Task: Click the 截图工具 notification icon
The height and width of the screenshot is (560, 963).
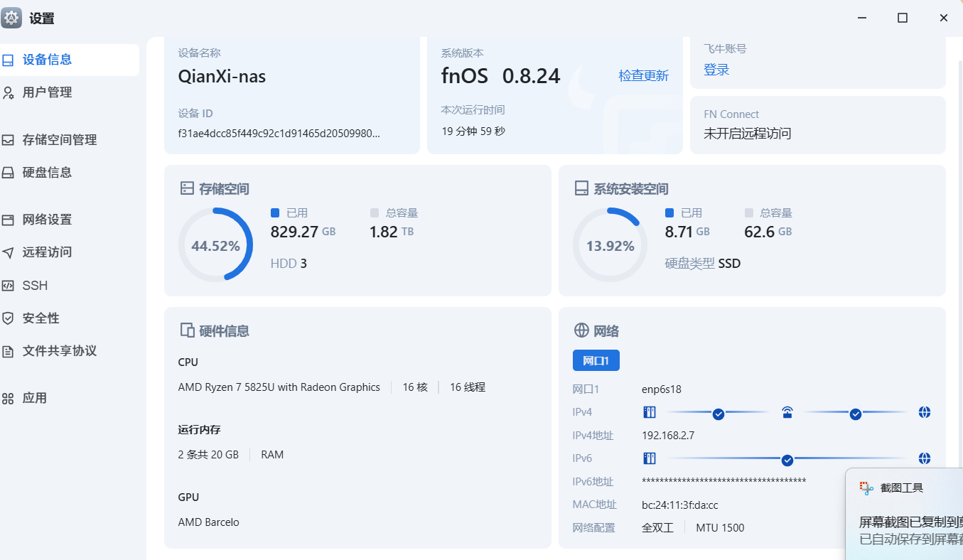Action: click(x=866, y=488)
